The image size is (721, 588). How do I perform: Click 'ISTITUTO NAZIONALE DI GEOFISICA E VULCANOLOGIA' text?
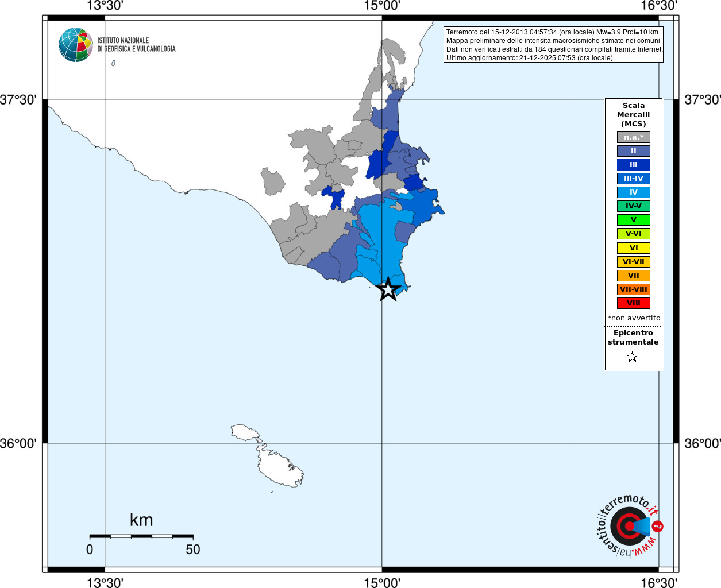tap(136, 45)
